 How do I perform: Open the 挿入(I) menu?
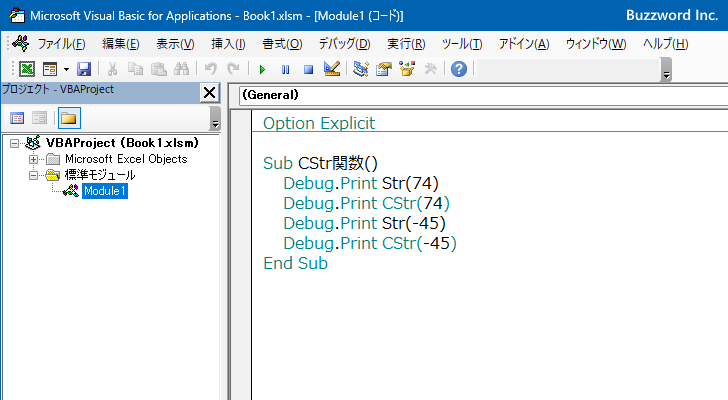[228, 44]
